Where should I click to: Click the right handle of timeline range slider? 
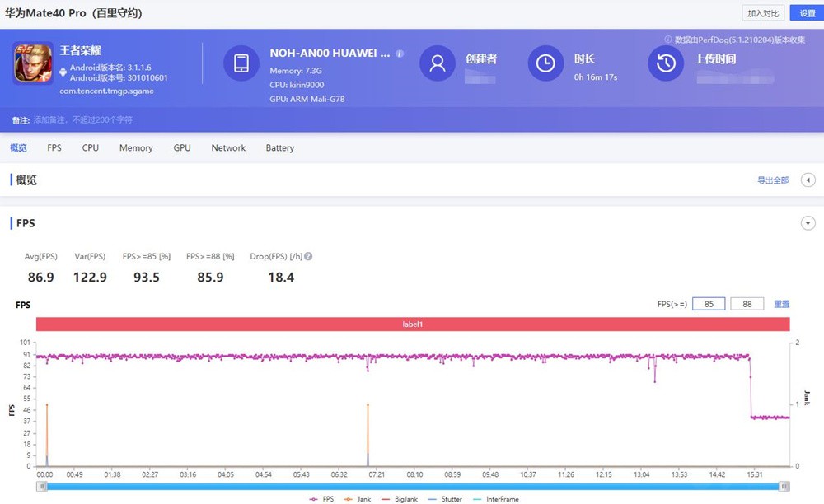tap(784, 487)
